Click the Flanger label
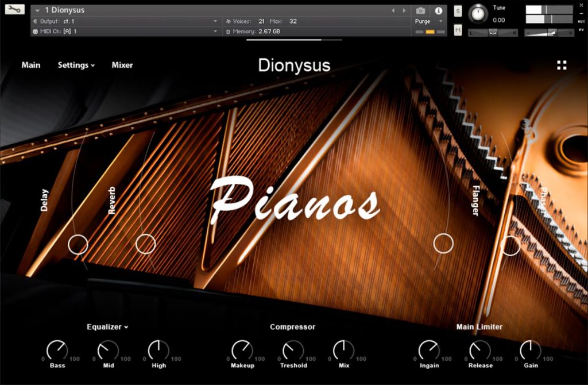Image resolution: width=588 pixels, height=385 pixels. click(476, 201)
